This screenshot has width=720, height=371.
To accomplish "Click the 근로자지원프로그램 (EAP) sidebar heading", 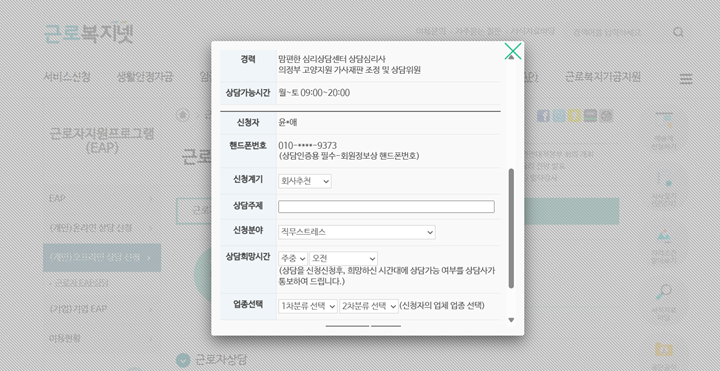I will pyautogui.click(x=102, y=141).
